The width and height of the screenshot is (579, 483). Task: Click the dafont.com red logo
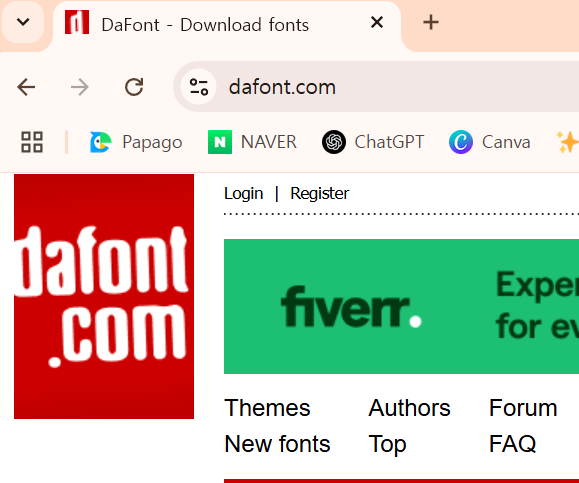pyautogui.click(x=104, y=297)
